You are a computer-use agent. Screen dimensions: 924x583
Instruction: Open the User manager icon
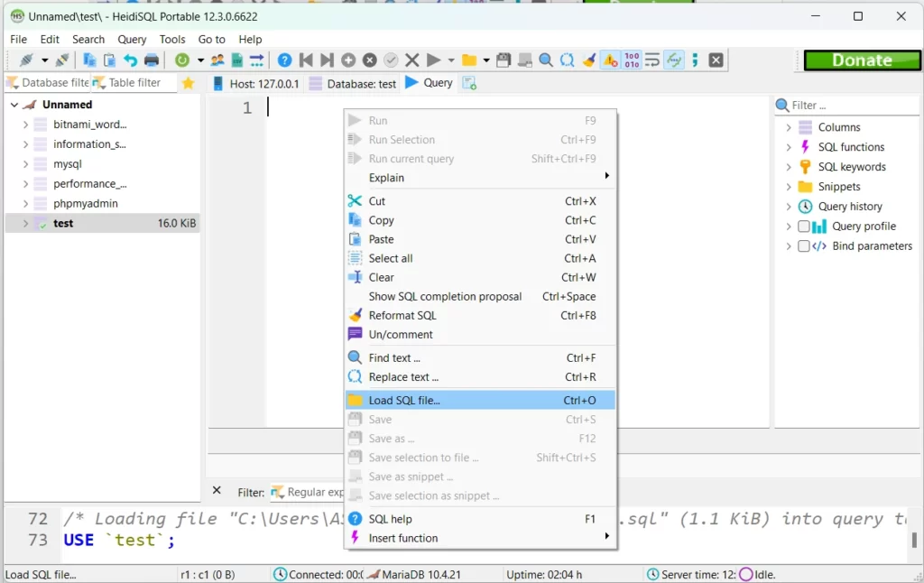pyautogui.click(x=216, y=60)
